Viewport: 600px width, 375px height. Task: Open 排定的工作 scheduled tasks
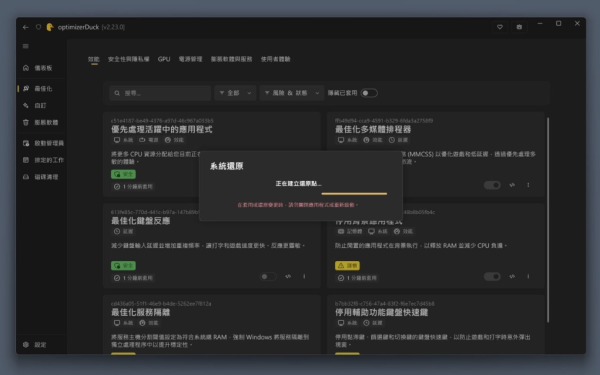tap(42, 160)
